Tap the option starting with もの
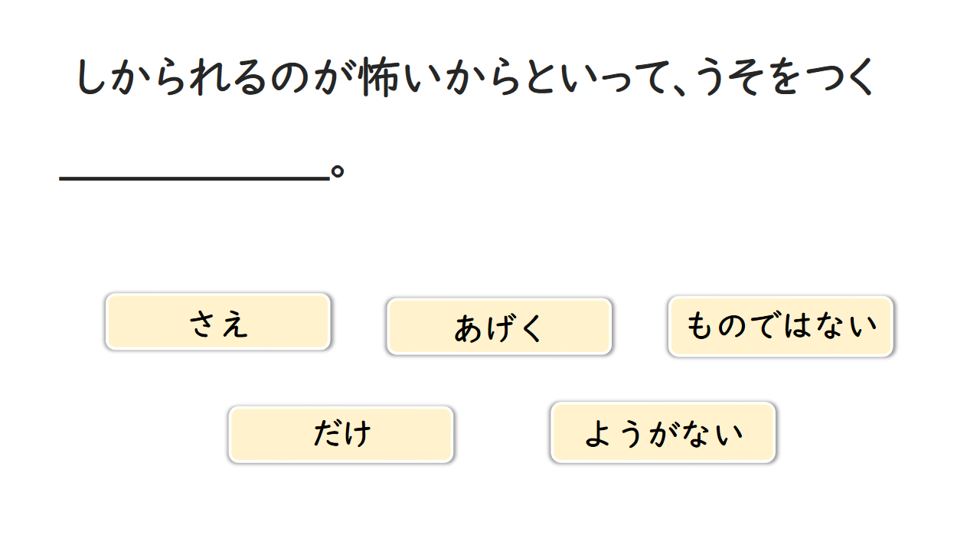Image resolution: width=980 pixels, height=551 pixels. 780,326
